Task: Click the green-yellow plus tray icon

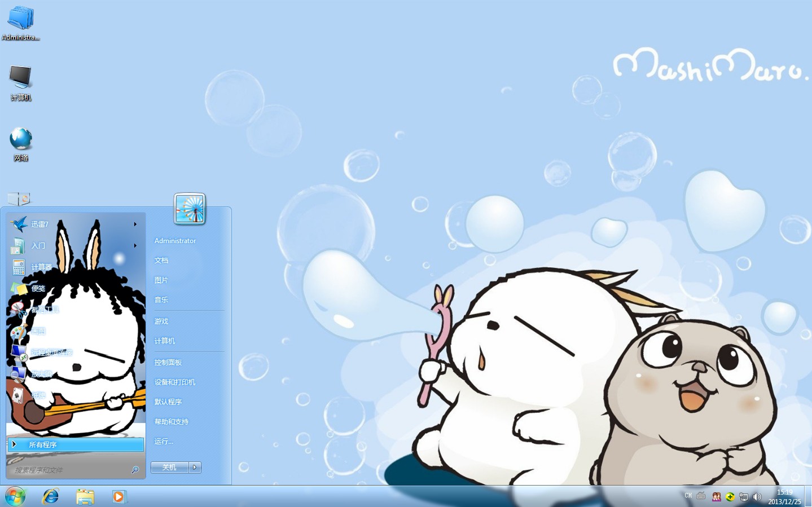Action: coord(730,497)
